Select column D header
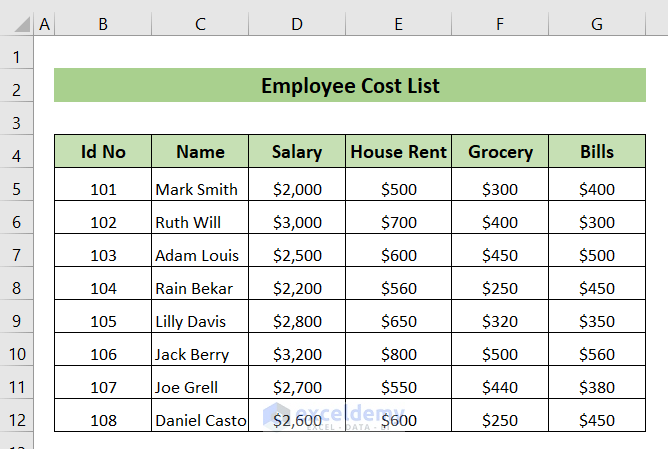Image resolution: width=668 pixels, height=449 pixels. click(297, 23)
